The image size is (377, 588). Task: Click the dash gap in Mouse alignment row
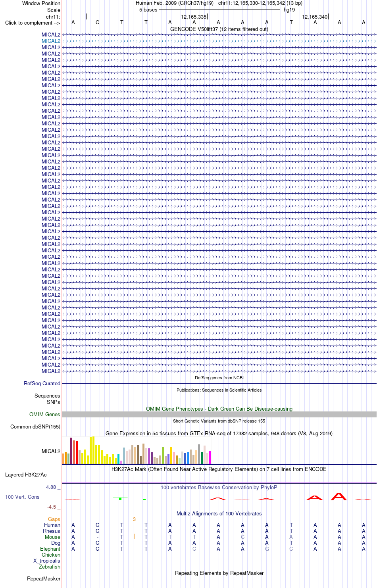pos(98,537)
